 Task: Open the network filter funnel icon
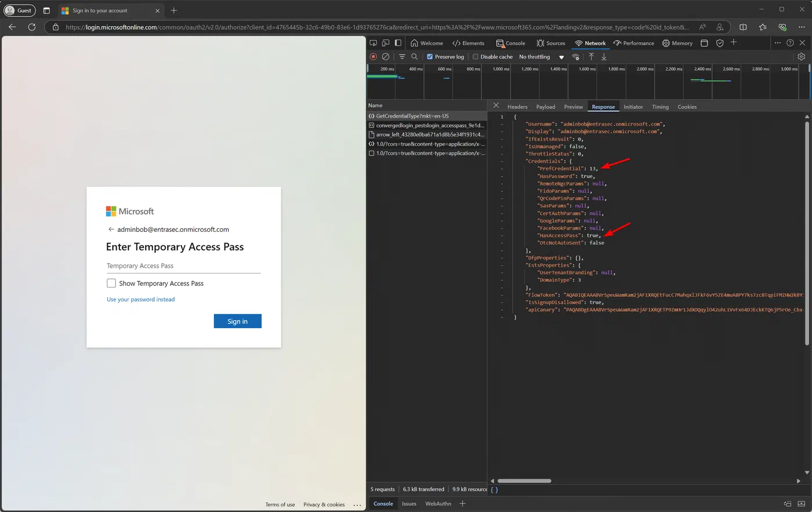click(x=402, y=57)
